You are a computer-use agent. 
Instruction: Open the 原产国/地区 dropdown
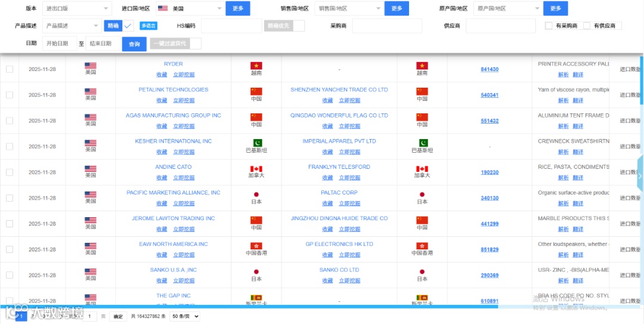(508, 8)
